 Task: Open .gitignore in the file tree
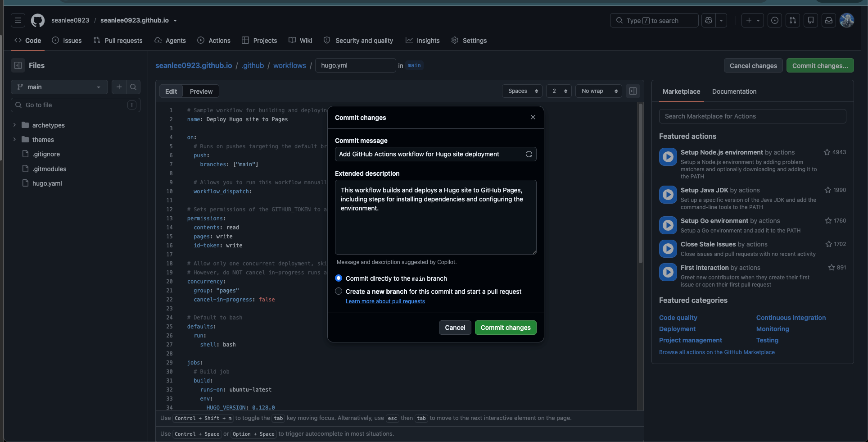tap(46, 154)
